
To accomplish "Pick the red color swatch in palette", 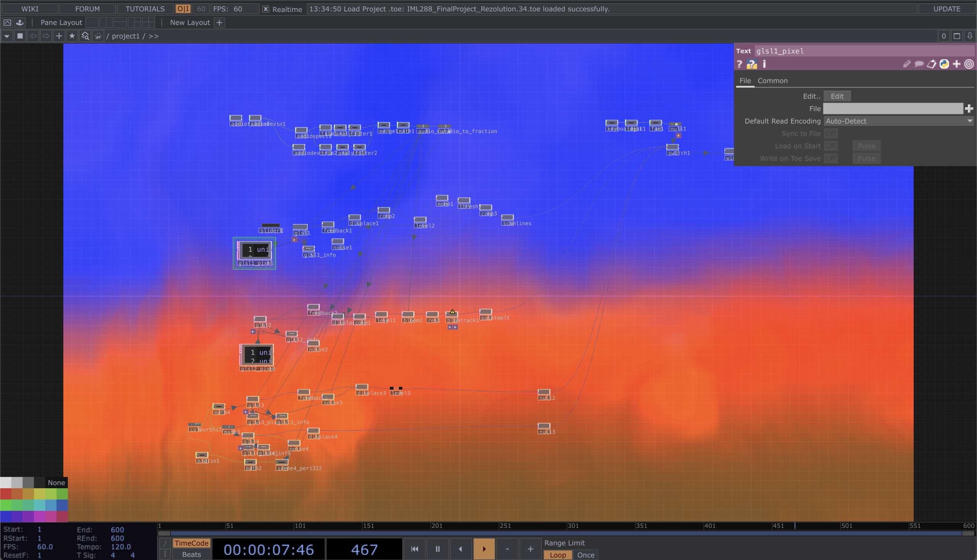I will [6, 494].
